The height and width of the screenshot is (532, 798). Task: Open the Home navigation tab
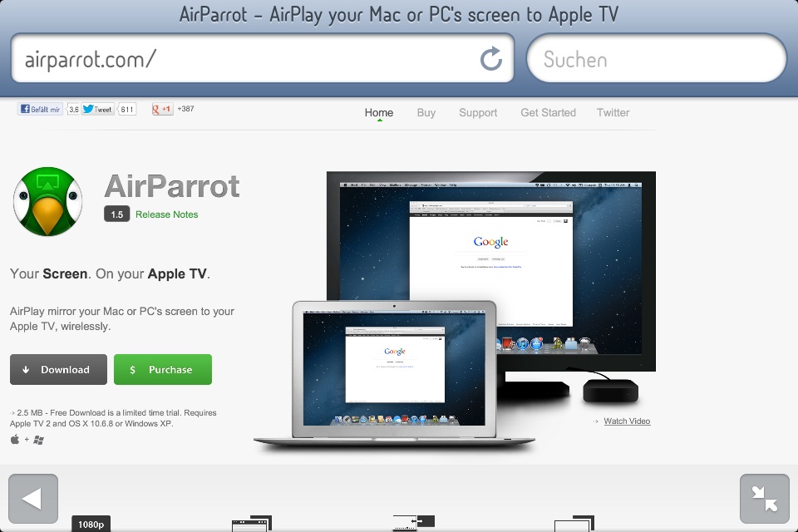[379, 113]
